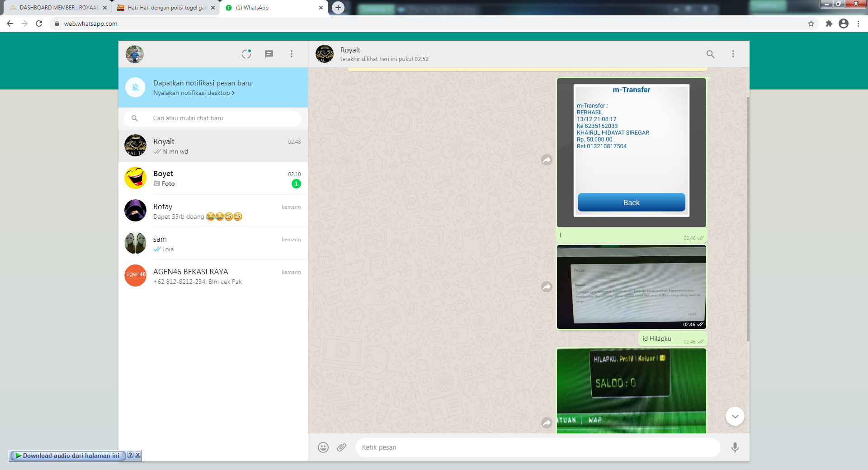868x470 pixels.
Task: Open the Boyet chat
Action: click(x=213, y=179)
